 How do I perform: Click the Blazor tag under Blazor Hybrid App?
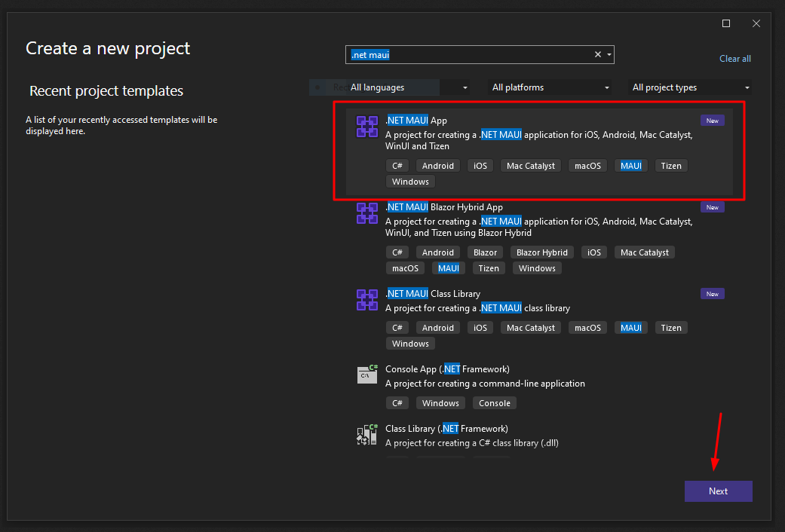click(485, 252)
